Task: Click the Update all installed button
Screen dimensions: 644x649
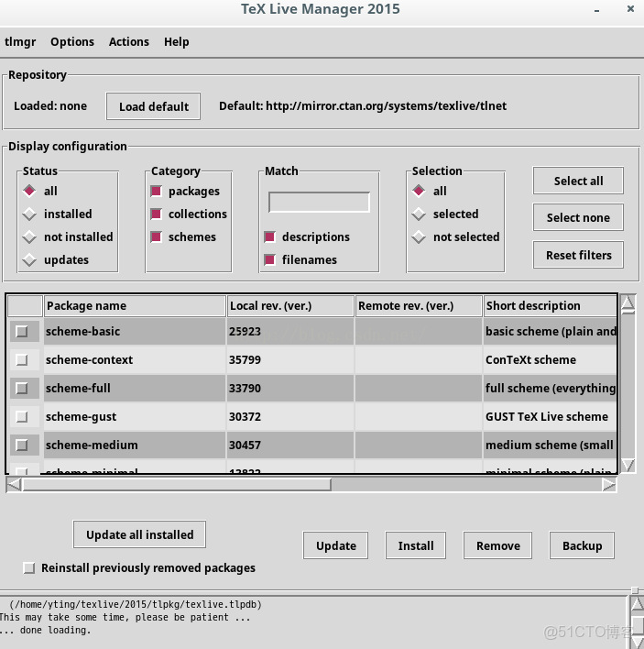Action: coord(139,534)
